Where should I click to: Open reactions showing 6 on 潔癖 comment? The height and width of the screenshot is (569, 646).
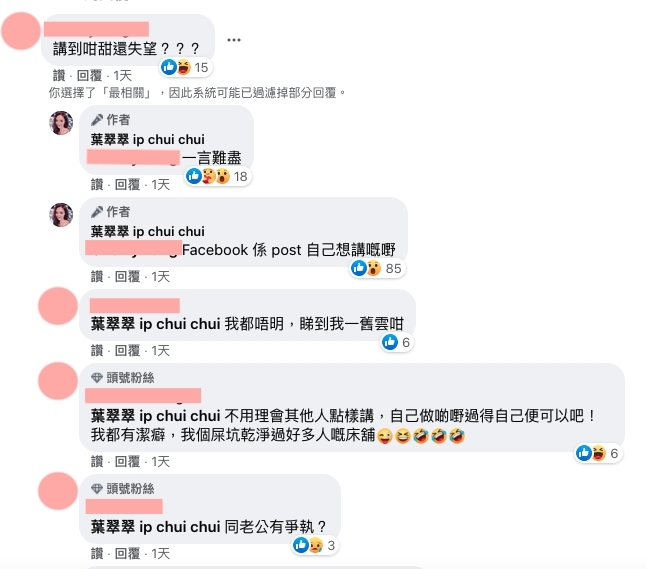[x=598, y=453]
